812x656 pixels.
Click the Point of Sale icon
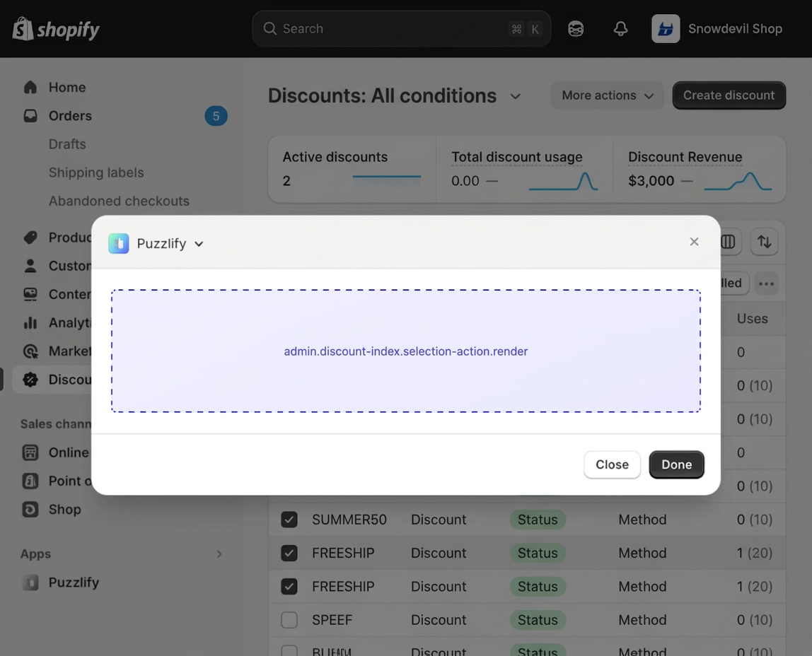[30, 481]
